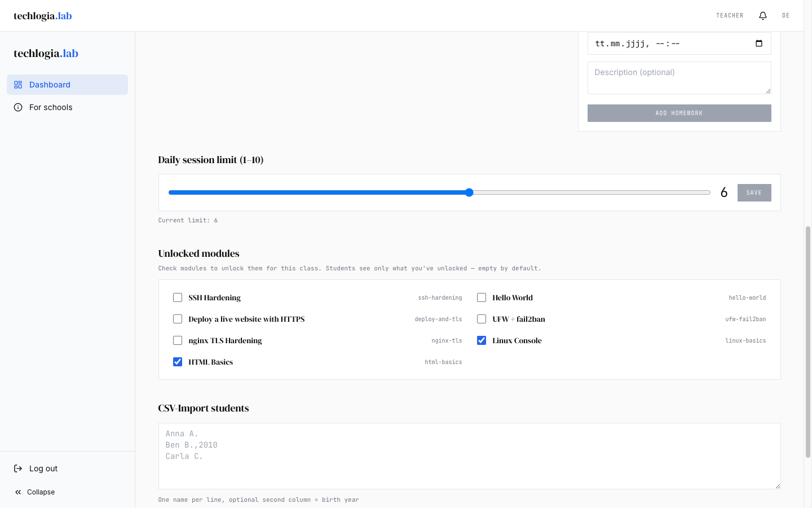This screenshot has height=508, width=812.
Task: Click the slider value number 6
Action: tap(724, 192)
